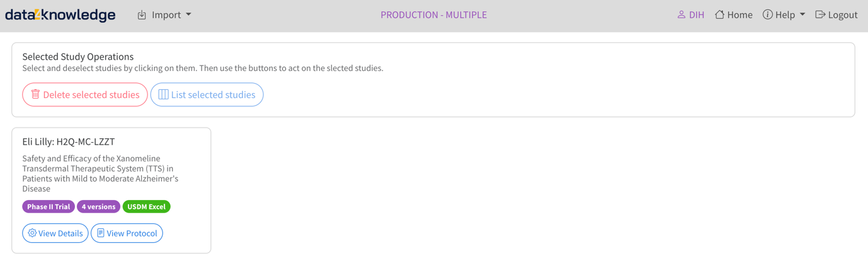Click the Import download icon

142,15
